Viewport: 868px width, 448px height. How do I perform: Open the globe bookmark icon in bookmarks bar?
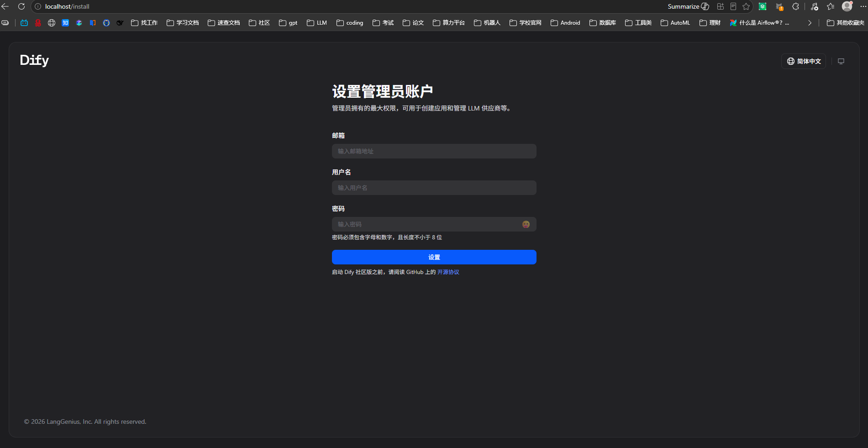[52, 23]
